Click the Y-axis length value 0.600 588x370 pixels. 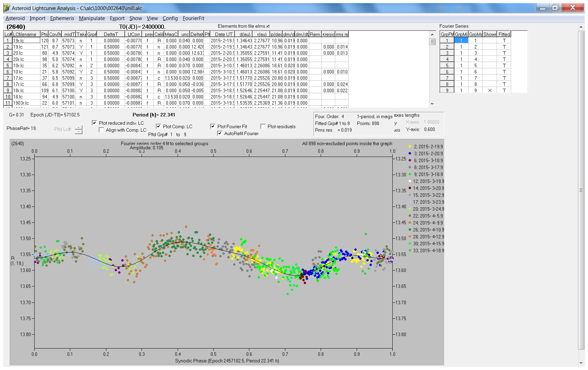[429, 129]
